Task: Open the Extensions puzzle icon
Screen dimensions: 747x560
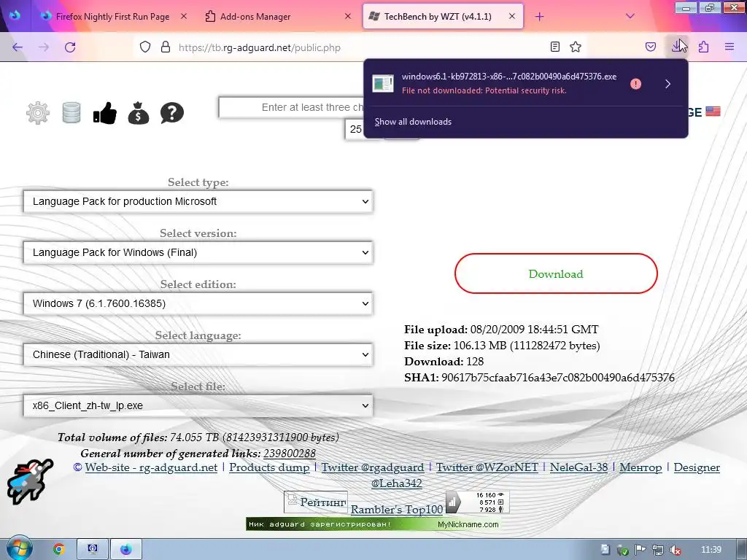Action: tap(704, 47)
